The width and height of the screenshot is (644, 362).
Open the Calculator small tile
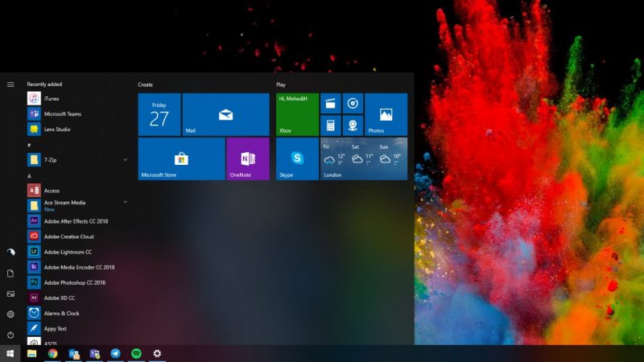(331, 125)
